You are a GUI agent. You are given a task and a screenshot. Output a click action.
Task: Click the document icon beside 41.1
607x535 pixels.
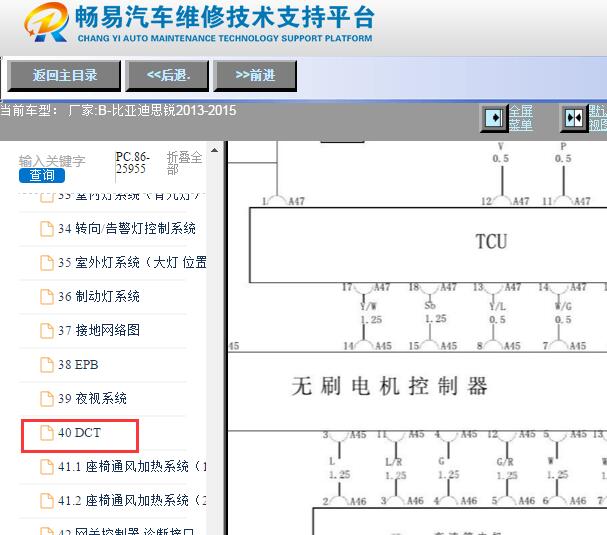(x=47, y=466)
